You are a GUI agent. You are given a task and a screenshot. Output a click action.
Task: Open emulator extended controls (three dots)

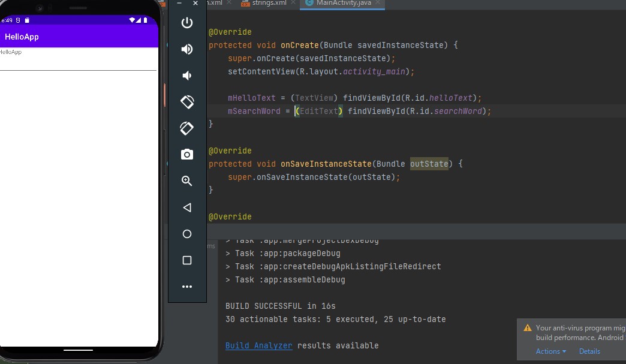[187, 287]
